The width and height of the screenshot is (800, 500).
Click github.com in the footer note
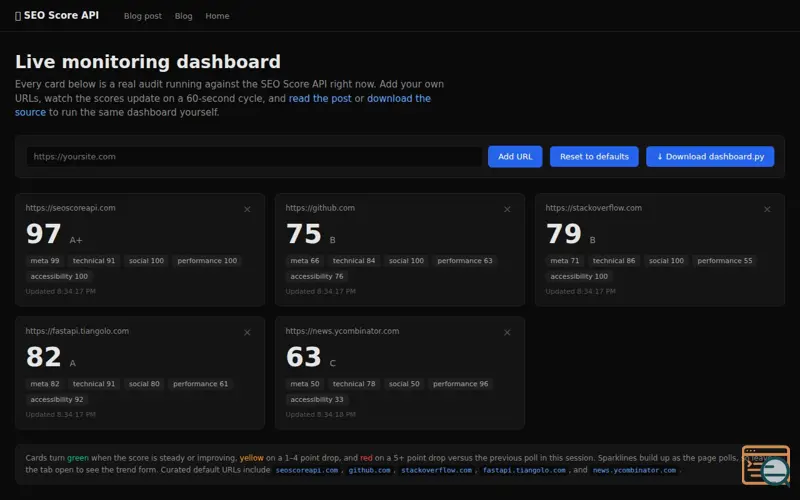[369, 470]
